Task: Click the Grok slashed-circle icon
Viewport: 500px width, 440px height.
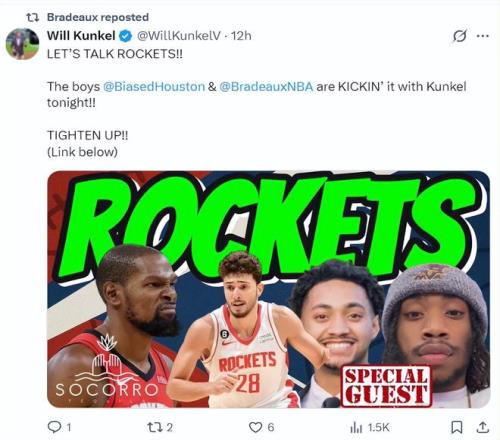Action: click(460, 36)
